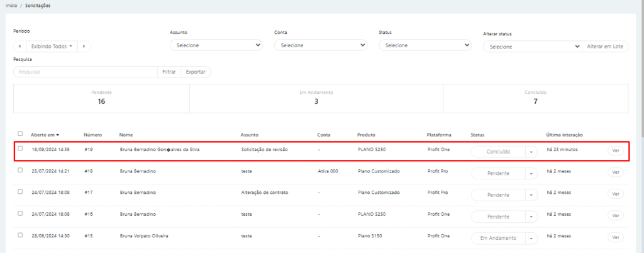Select the Concluído summary tab
Screen dimensions: 644x253
[x=535, y=97]
